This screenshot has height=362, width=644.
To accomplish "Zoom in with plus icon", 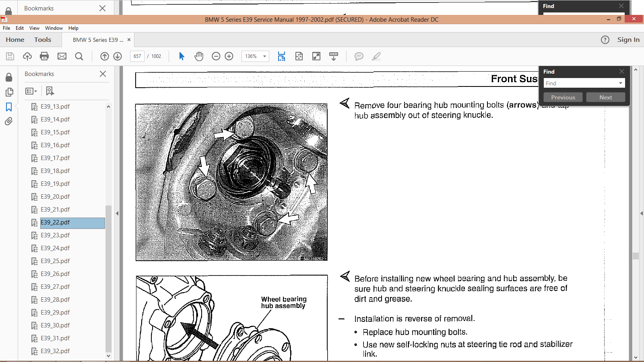I will [229, 56].
